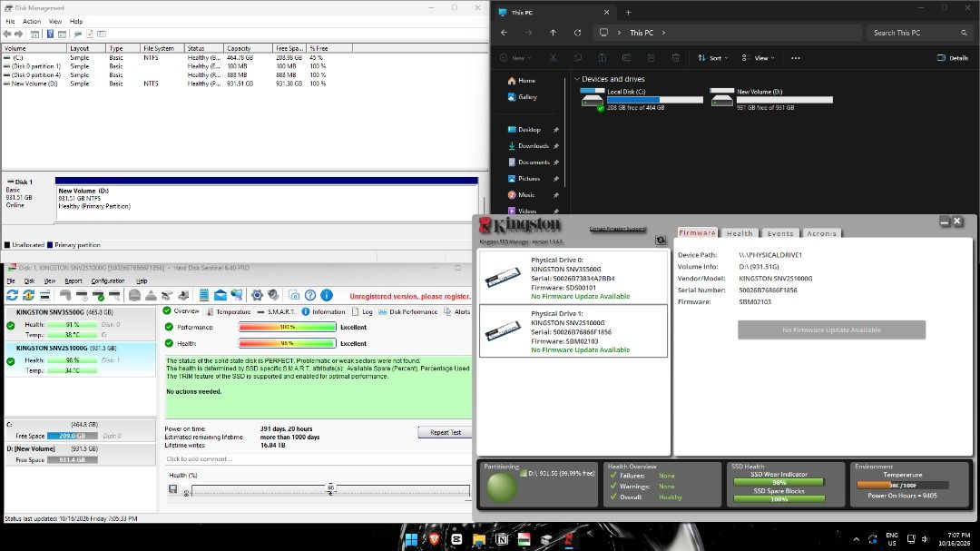Image resolution: width=980 pixels, height=551 pixels.
Task: Open the Configuration menu in Hard Disk Sentinel
Action: tap(107, 280)
